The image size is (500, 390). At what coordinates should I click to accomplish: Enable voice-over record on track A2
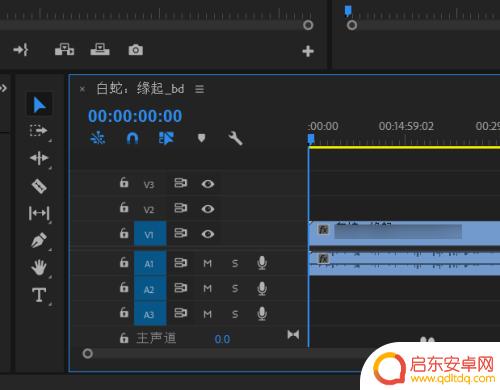tap(262, 288)
